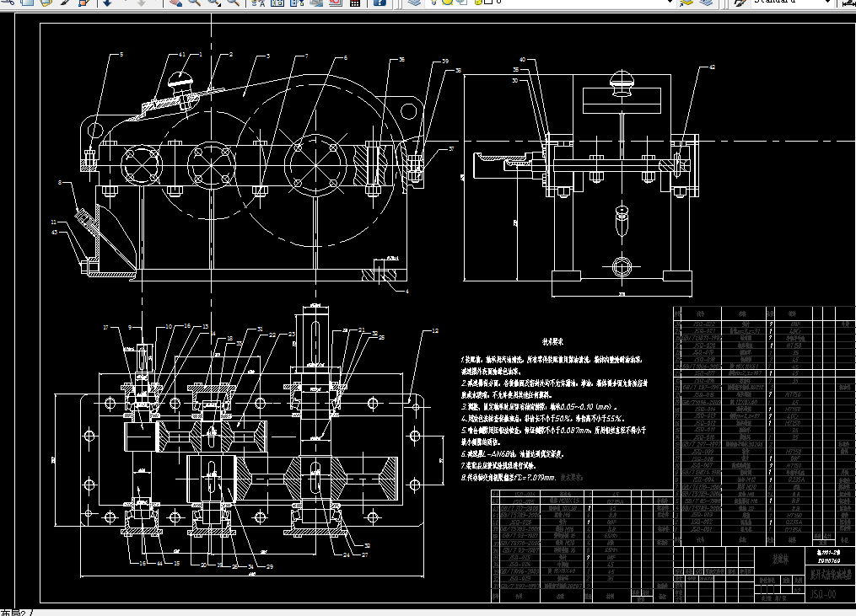Toggle the layer freeze sun icon
Image resolution: width=856 pixels, height=616 pixels.
(447, 3)
